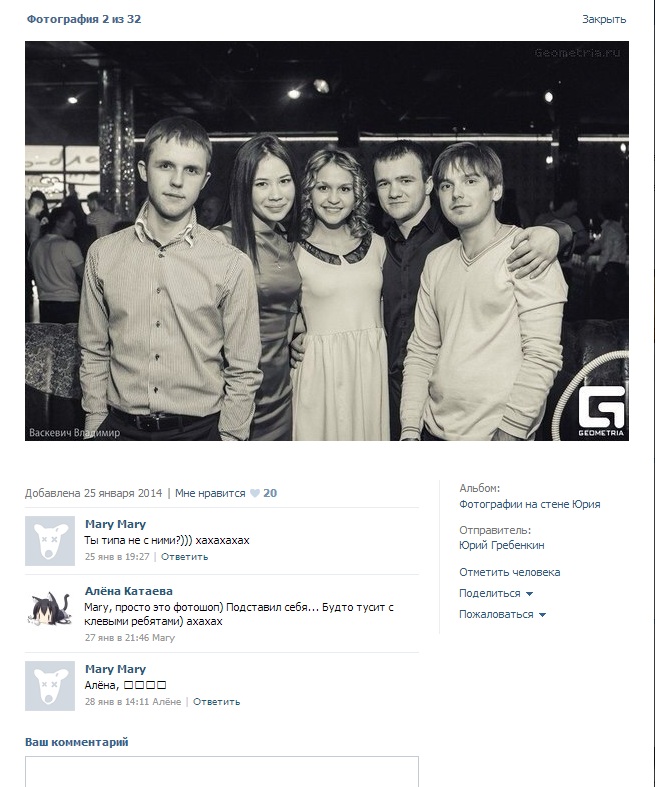Screen dimensions: 655x787
Task: Click the Мне нравится like label
Action: tap(210, 493)
